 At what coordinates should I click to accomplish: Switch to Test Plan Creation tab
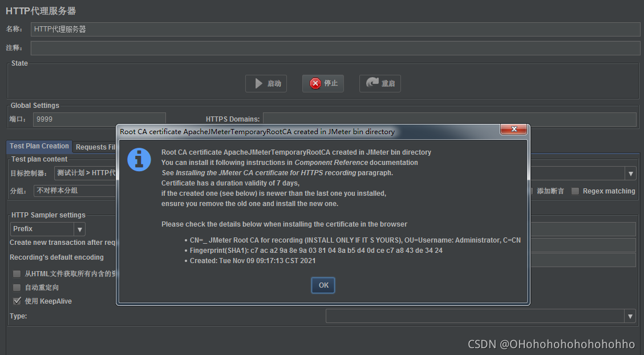pos(39,146)
